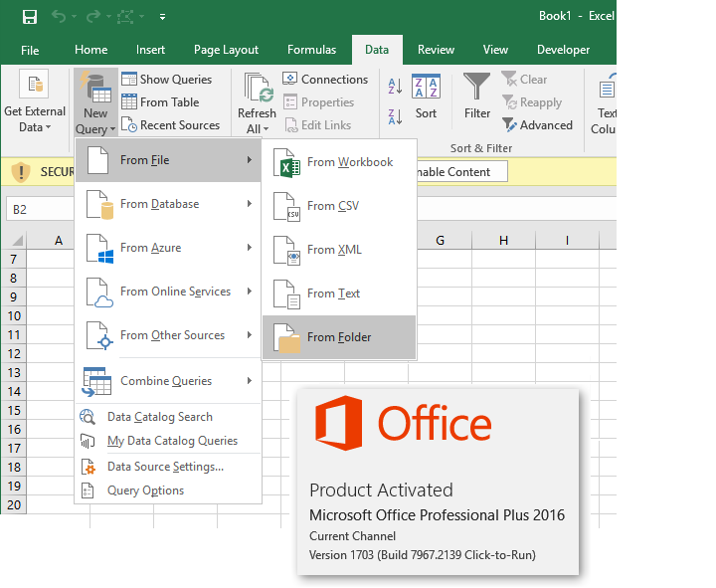
Task: Click the From Folder icon
Action: point(286,338)
